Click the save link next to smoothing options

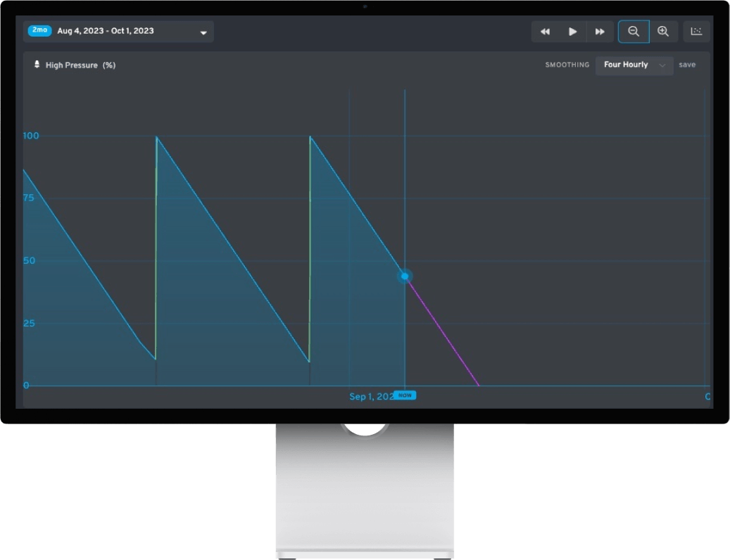(x=686, y=65)
